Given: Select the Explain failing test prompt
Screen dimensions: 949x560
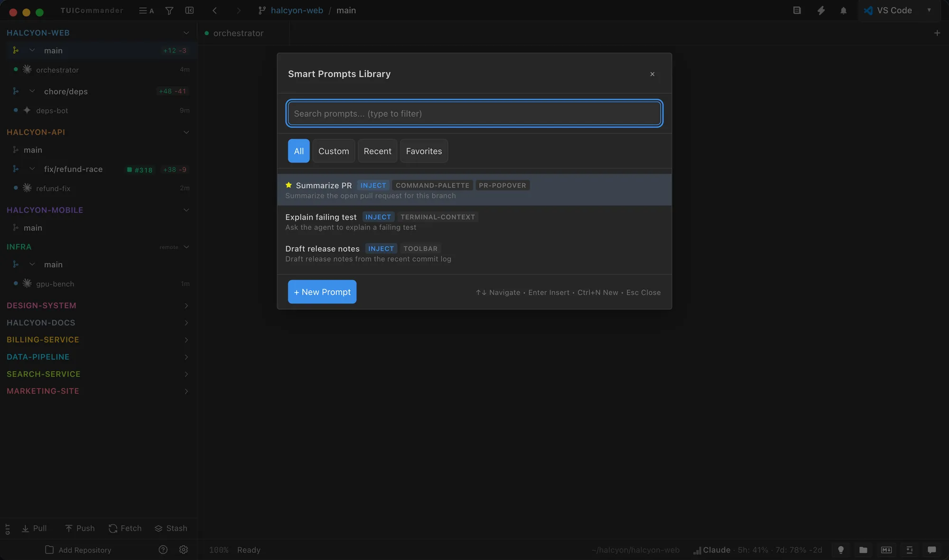Looking at the screenshot, I should pyautogui.click(x=474, y=221).
